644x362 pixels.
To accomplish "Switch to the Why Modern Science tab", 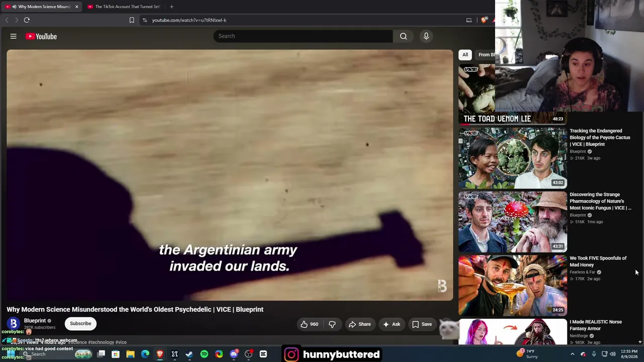I will 41,7.
